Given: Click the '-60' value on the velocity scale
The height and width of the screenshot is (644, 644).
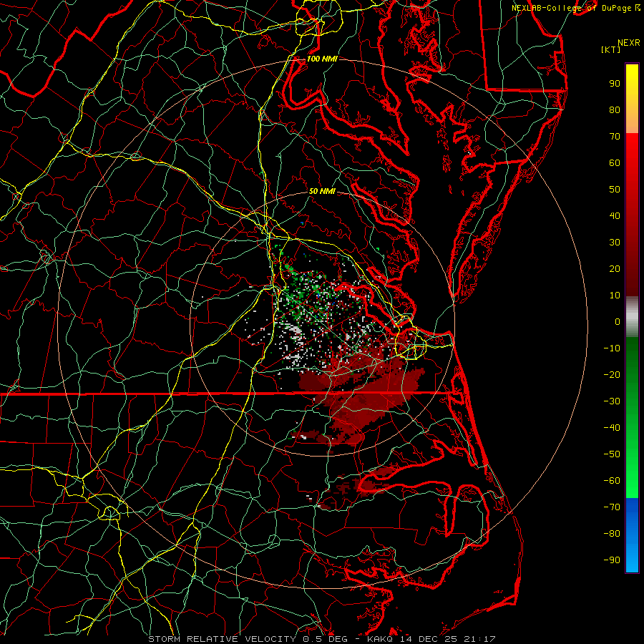Looking at the screenshot, I should coord(612,481).
